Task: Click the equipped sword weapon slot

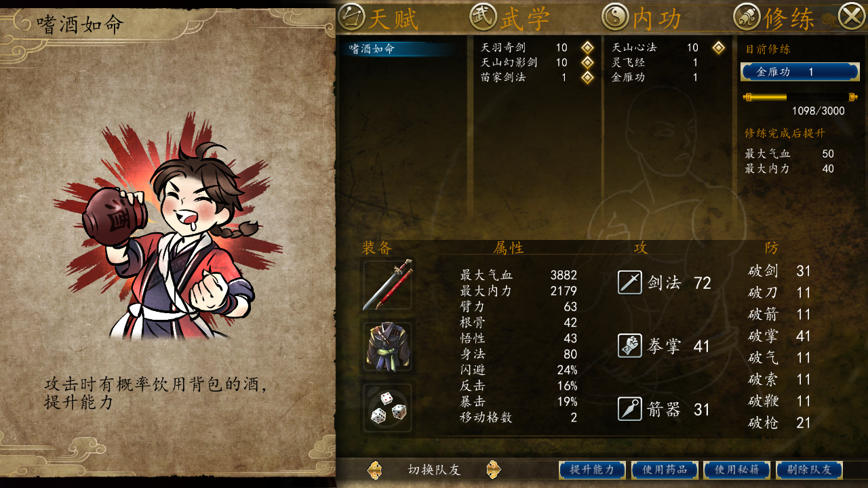Action: pyautogui.click(x=388, y=285)
